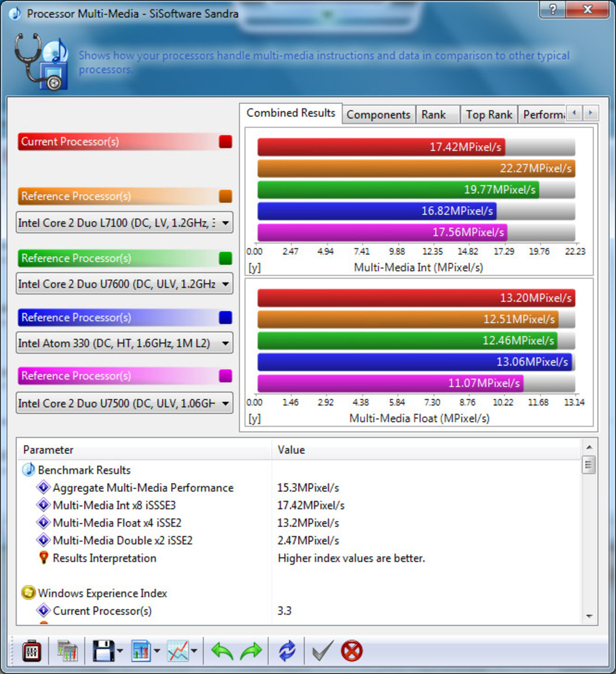Toggle the green Reference Processor swatch
This screenshot has height=674, width=616.
coord(226,258)
